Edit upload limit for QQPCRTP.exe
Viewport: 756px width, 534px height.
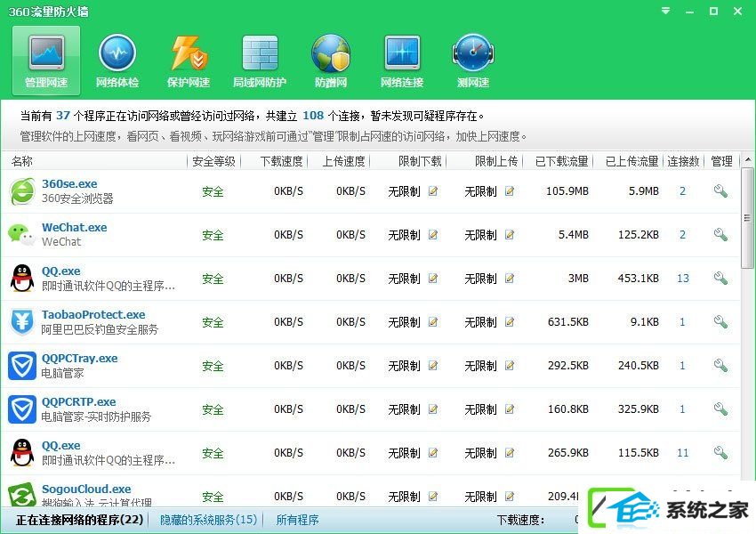pyautogui.click(x=509, y=409)
